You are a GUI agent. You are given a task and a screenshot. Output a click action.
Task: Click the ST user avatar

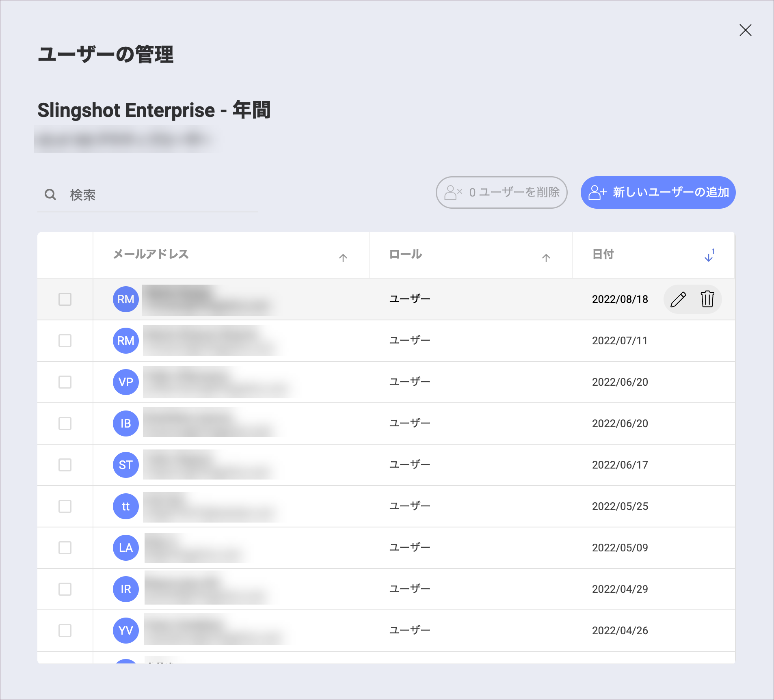tap(126, 465)
